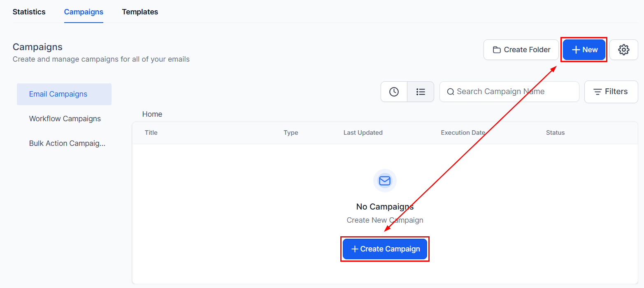Switch to the list view

click(x=421, y=92)
